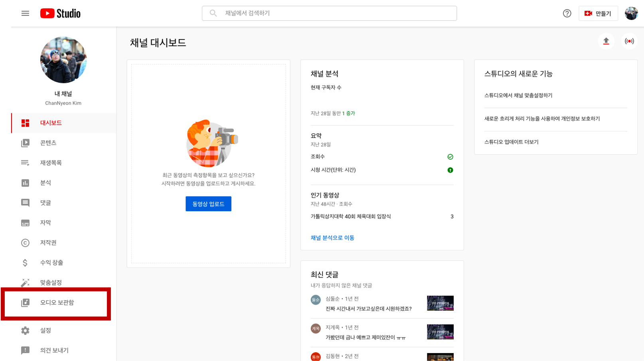Click the 재생목록 playlist icon
This screenshot has width=644, height=361.
point(25,163)
